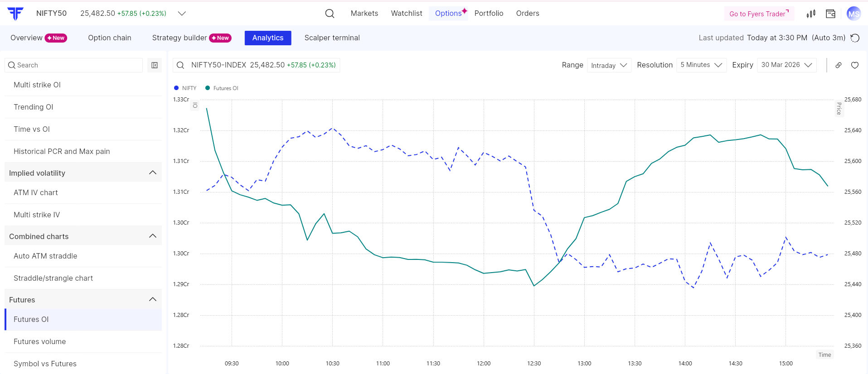868x374 pixels.
Task: Add chart to favorites with heart icon
Action: [x=855, y=65]
